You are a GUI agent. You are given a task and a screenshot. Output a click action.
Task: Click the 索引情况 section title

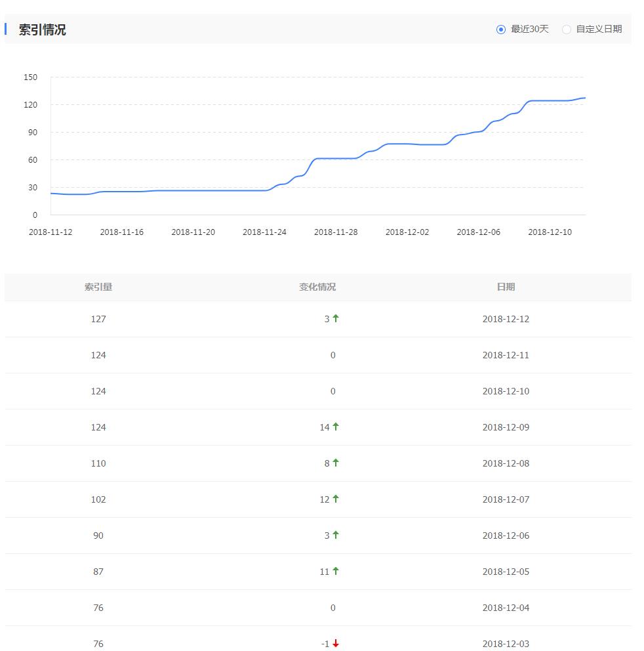[42, 30]
